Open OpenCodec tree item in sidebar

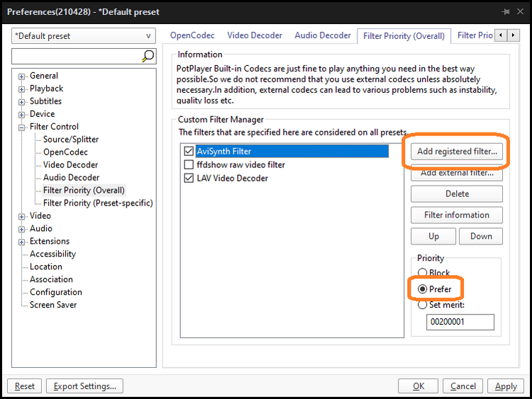[65, 152]
